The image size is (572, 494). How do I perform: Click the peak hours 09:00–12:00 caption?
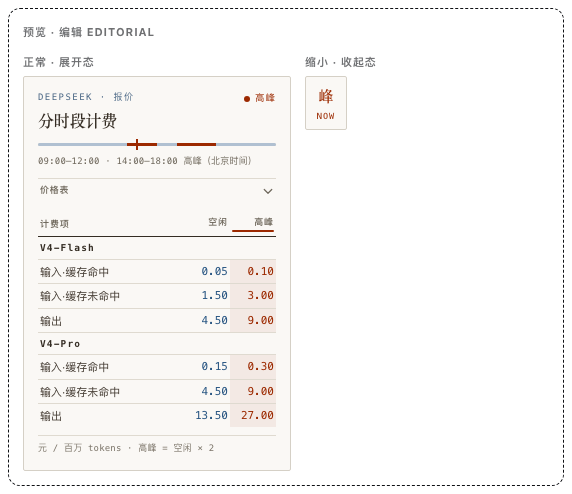click(145, 161)
